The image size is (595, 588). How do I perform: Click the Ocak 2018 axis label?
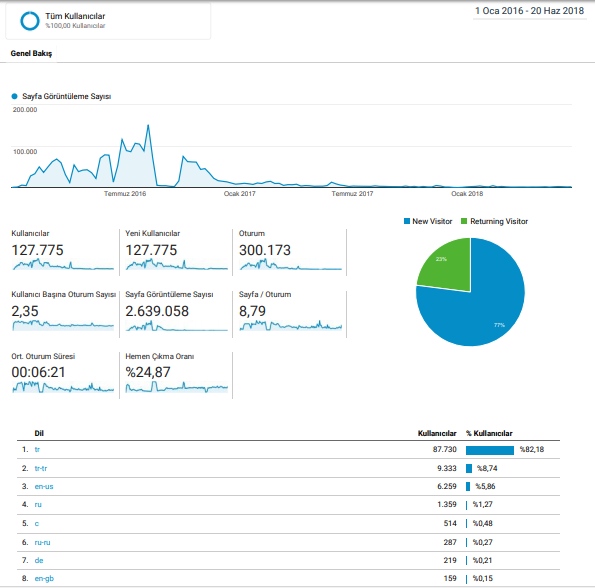[467, 194]
